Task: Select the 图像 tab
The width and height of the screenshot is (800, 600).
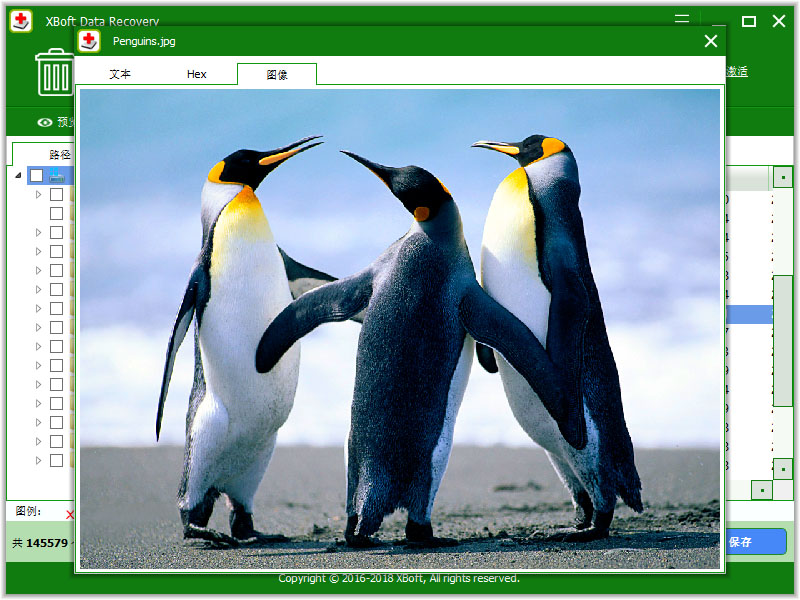Action: 277,74
